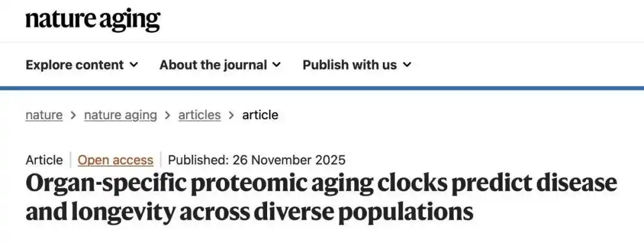Click the Nature Aging logo
This screenshot has height=243, width=644.
pyautogui.click(x=92, y=20)
